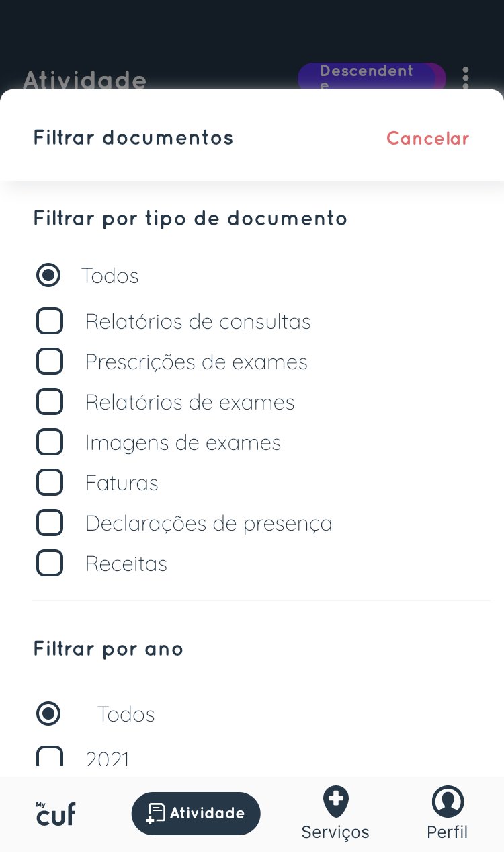Select Todos radio for document type
Screen dimensions: 504x852
(x=48, y=276)
